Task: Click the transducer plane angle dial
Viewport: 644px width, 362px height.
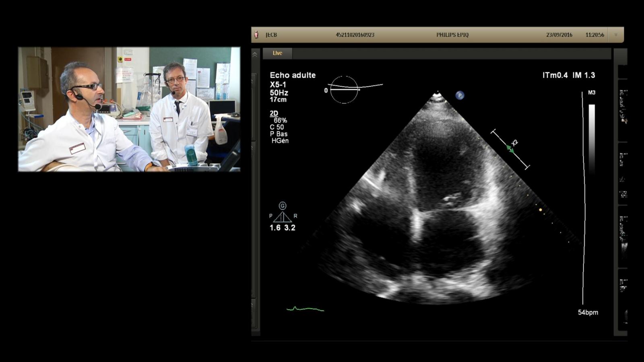Action: [344, 90]
